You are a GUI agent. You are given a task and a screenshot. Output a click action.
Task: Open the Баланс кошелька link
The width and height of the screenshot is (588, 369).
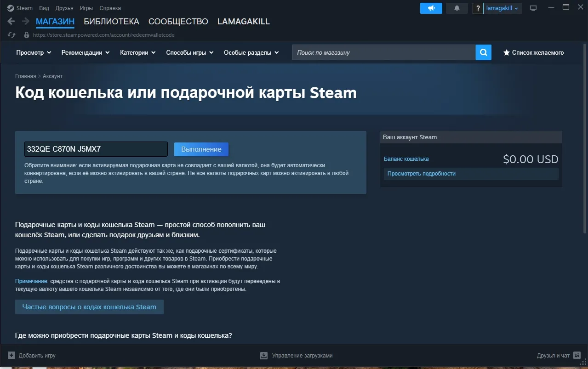[406, 159]
